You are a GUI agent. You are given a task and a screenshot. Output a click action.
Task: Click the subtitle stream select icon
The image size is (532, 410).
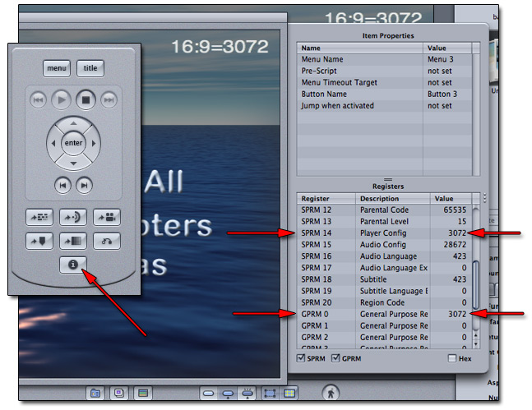(40, 219)
